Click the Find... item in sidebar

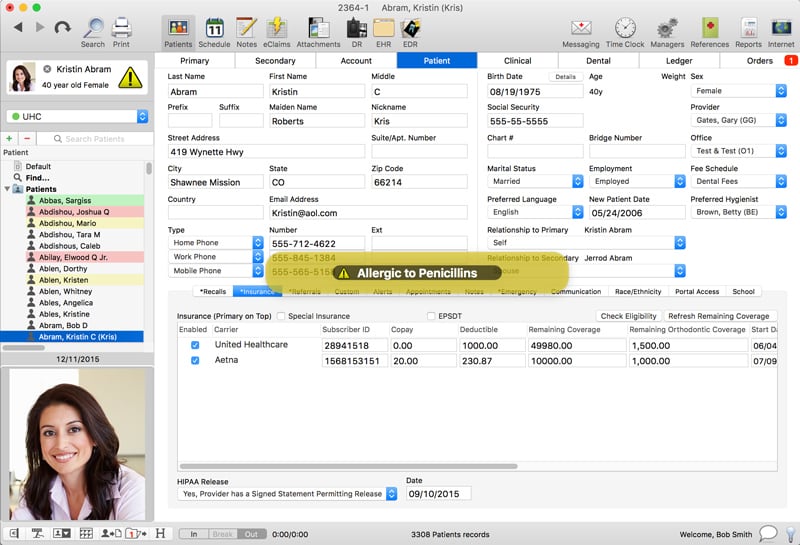[x=37, y=178]
